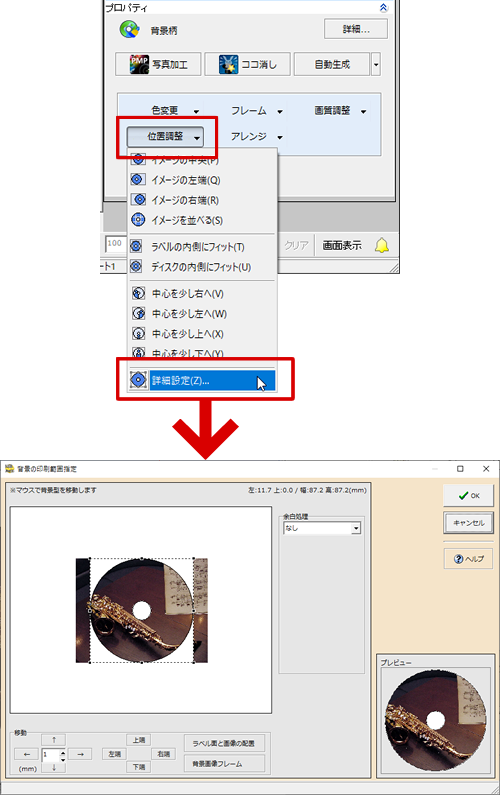The height and width of the screenshot is (795, 500).
Task: Click the 写真加工 photo edit button
Action: click(x=158, y=64)
